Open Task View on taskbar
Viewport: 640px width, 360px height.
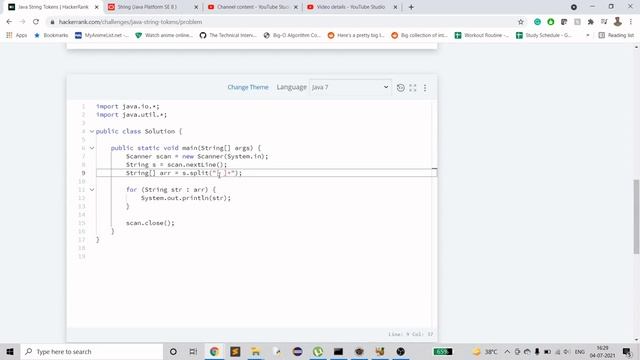[193, 351]
